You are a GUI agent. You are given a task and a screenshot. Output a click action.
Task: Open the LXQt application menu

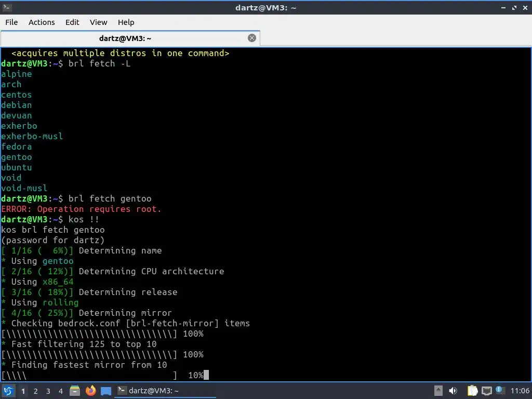[8, 391]
